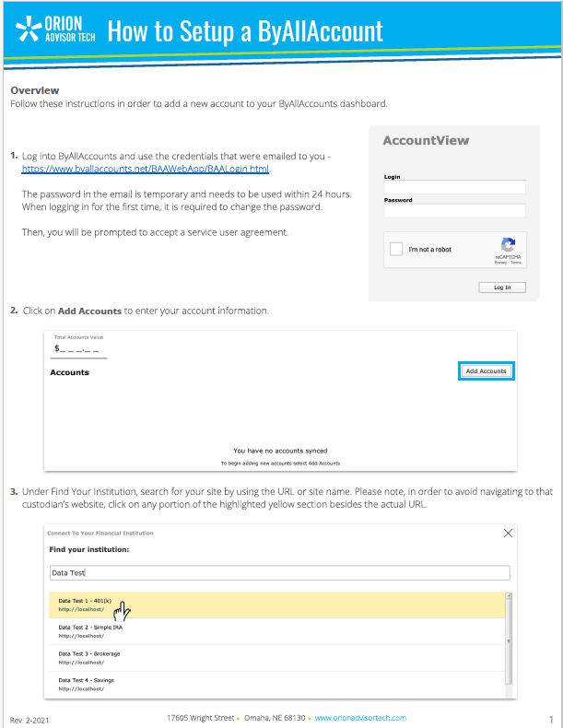Image resolution: width=563 pixels, height=728 pixels.
Task: Click the Overview heading
Action: click(x=35, y=90)
